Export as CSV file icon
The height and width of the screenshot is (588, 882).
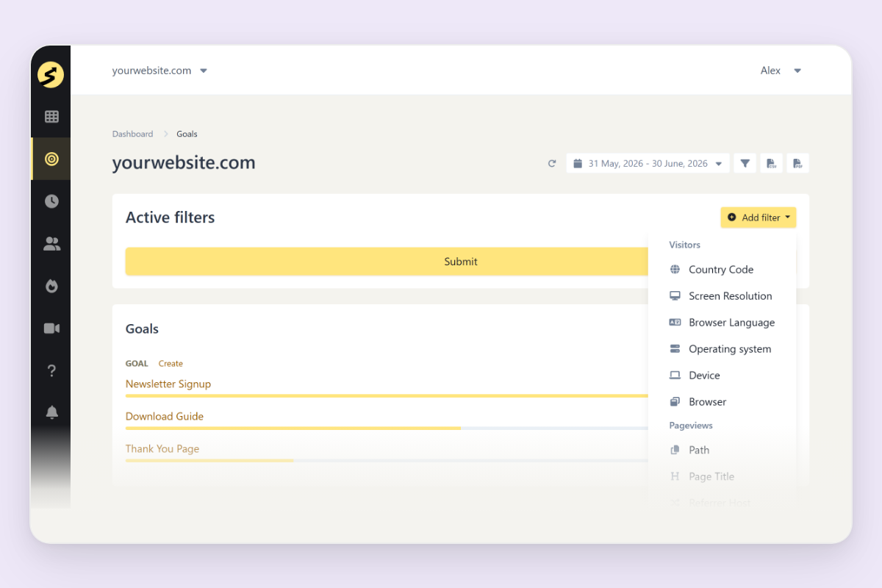[x=771, y=163]
